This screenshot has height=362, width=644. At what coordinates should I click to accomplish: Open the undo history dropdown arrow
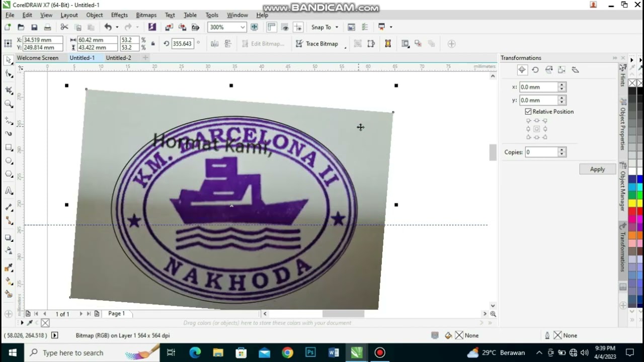click(x=117, y=27)
